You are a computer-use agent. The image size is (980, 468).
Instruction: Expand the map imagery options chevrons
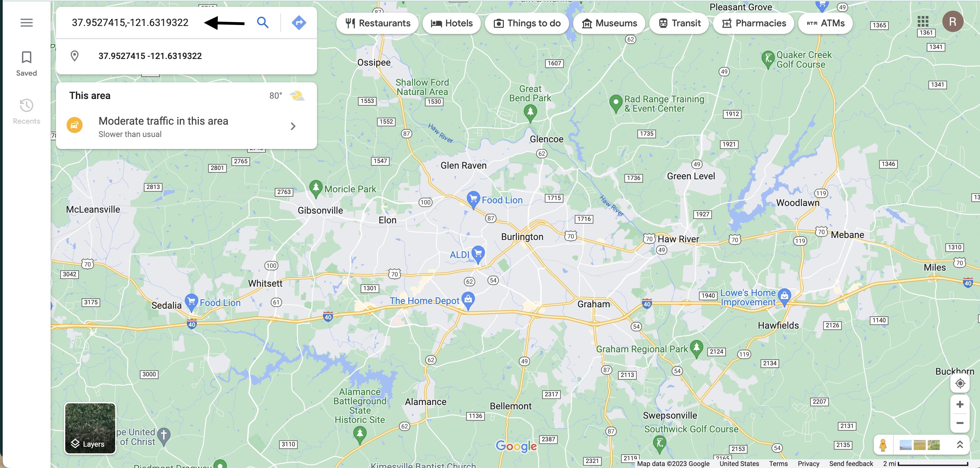(x=959, y=444)
